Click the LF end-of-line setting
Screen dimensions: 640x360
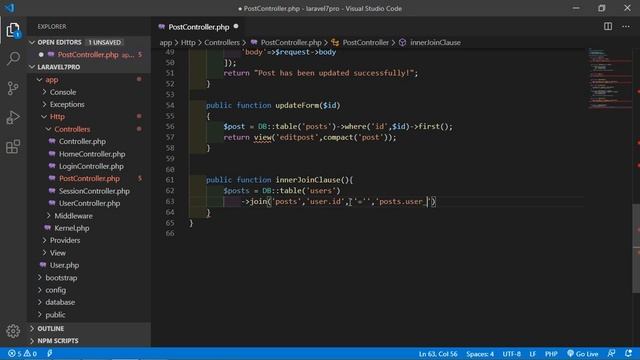[533, 353]
